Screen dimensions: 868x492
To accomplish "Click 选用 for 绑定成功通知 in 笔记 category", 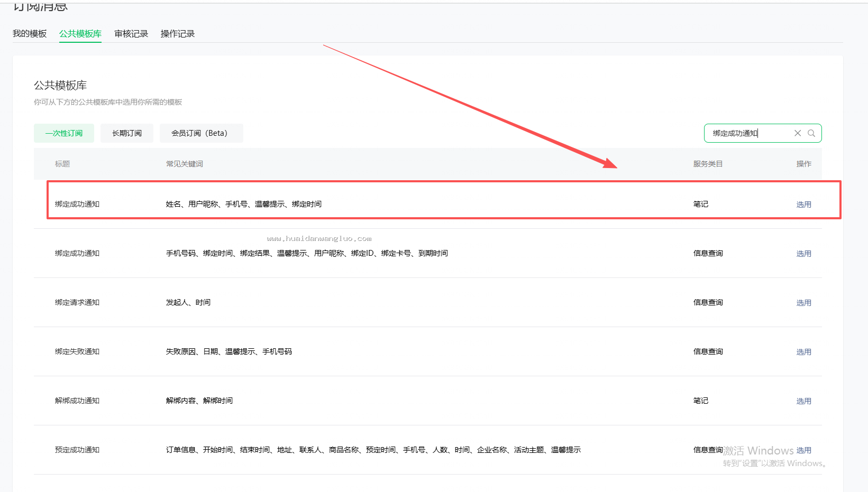I will (804, 205).
